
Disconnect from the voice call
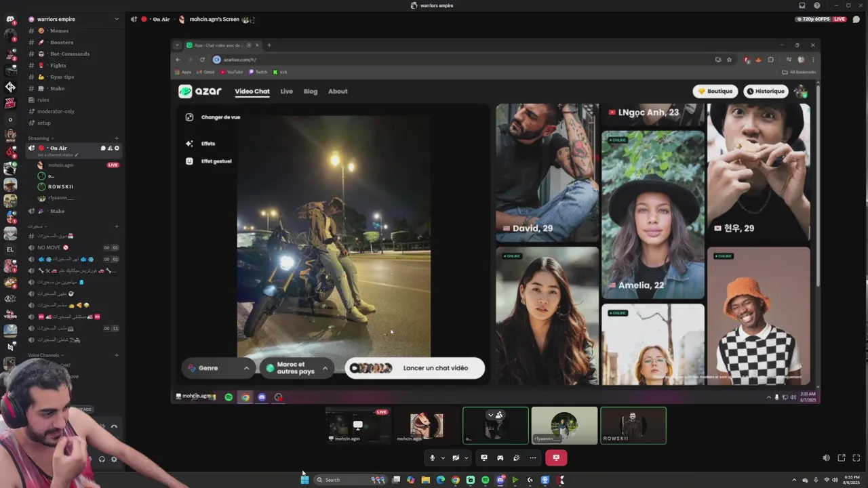point(556,457)
